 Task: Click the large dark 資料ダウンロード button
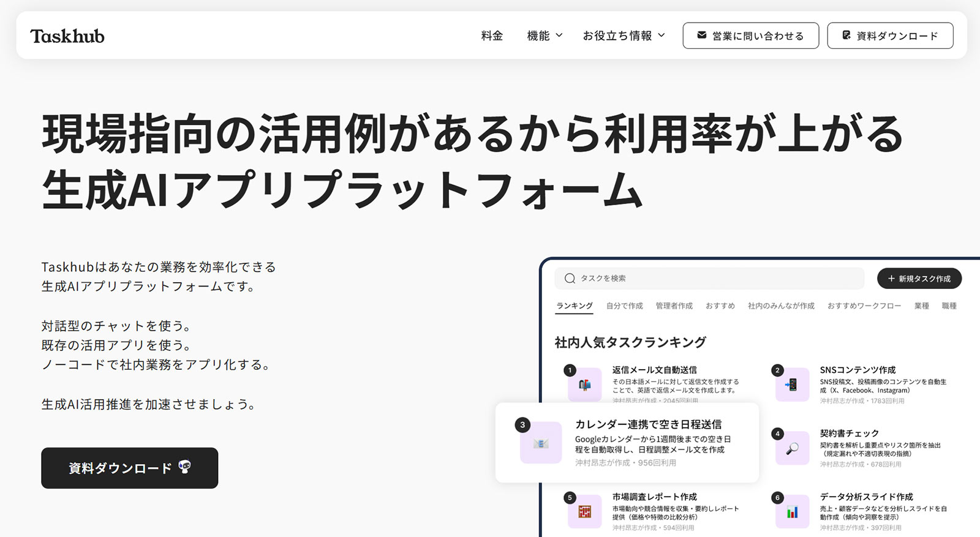click(129, 468)
